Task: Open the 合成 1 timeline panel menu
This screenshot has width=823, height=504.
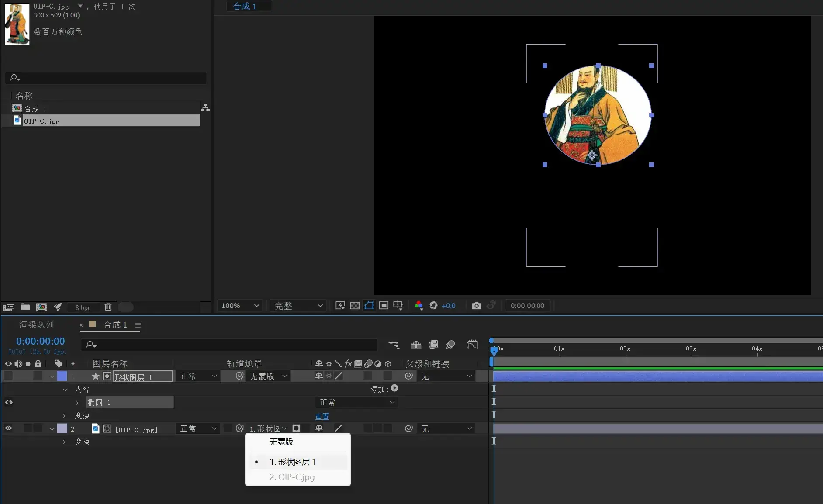Action: tap(138, 325)
